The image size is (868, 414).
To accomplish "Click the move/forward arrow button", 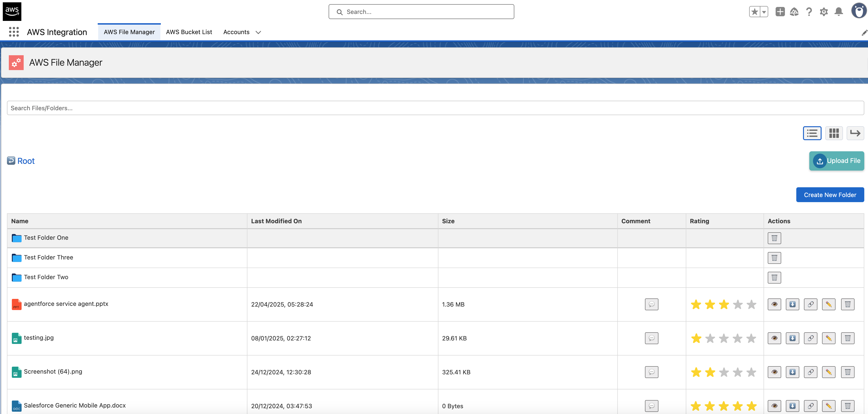I will 855,133.
